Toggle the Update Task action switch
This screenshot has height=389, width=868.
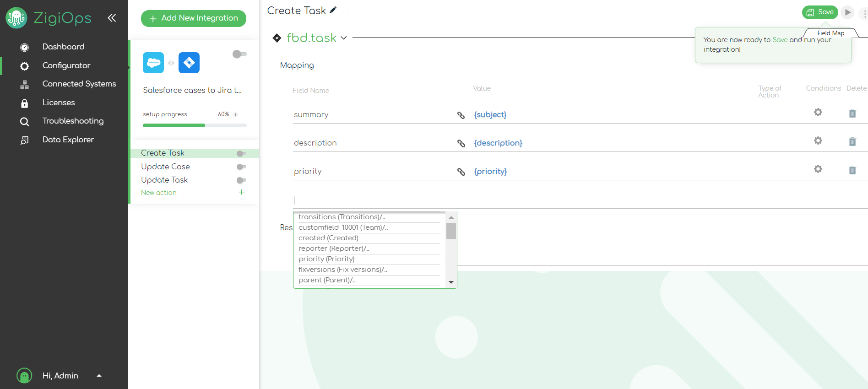tap(241, 180)
